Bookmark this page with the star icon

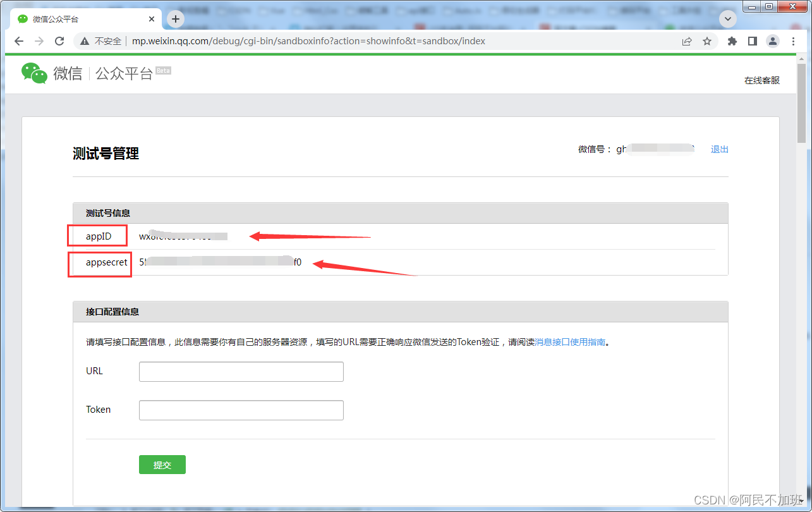pos(707,41)
